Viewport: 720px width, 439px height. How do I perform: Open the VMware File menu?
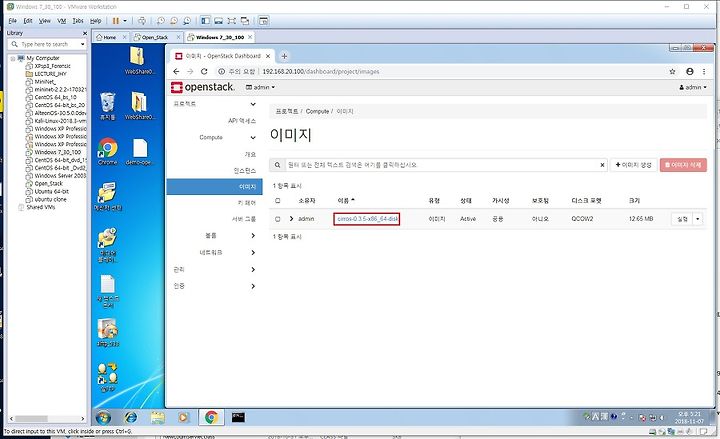(x=12, y=21)
